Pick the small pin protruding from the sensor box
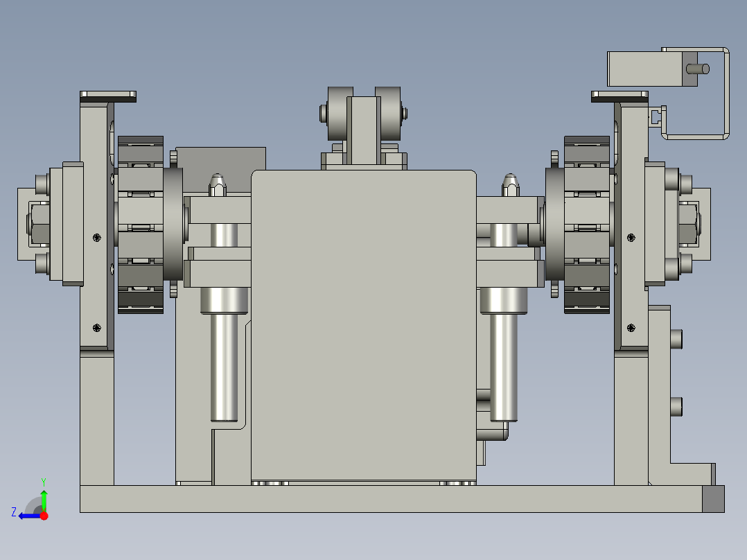Viewport: 747px width, 560px height. tap(698, 69)
